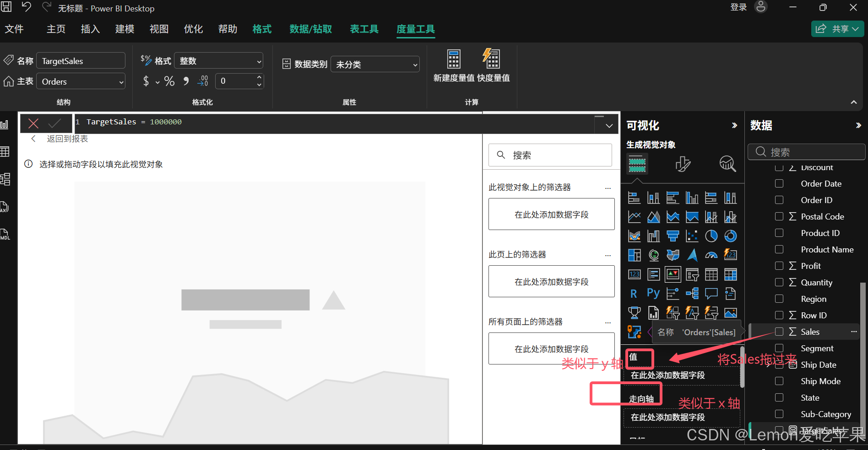Pick the Q&A speech bubble visual
Screen dimensions: 868x450
point(711,294)
